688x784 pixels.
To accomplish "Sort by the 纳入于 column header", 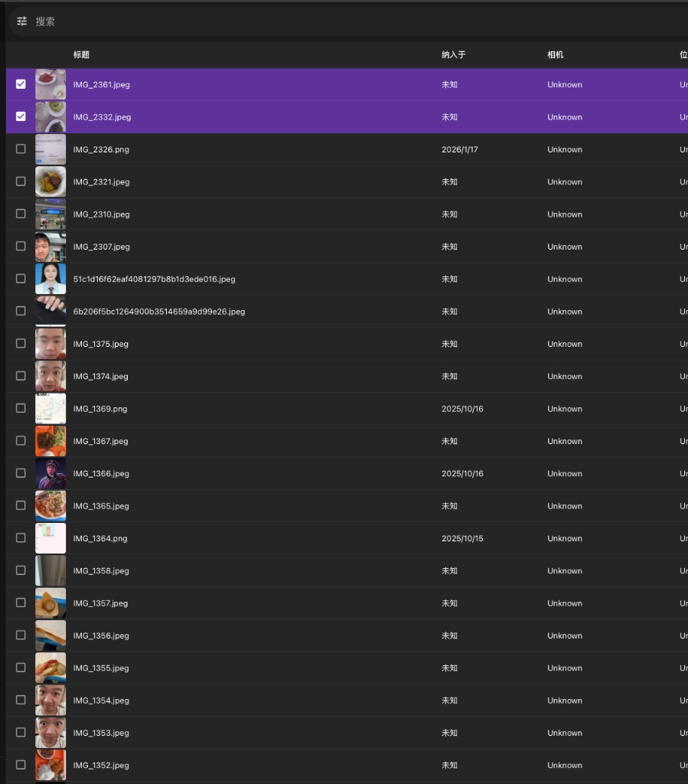I will point(453,55).
